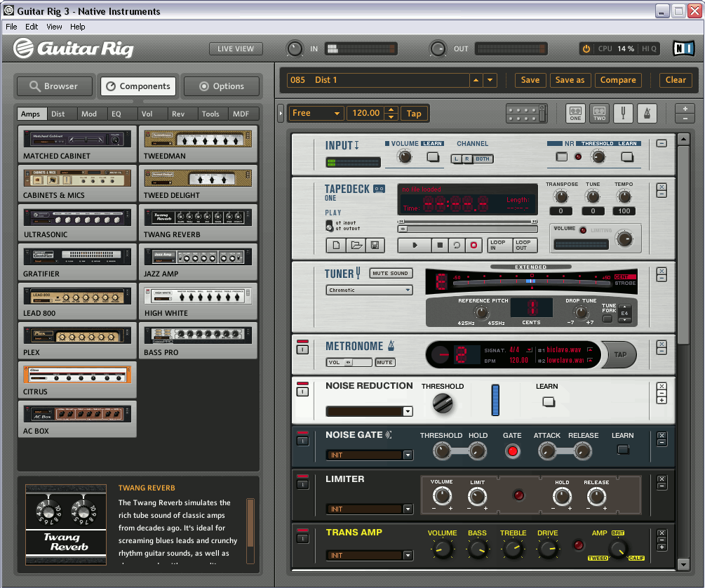Click the CPU power icon
This screenshot has width=705, height=588.
586,48
